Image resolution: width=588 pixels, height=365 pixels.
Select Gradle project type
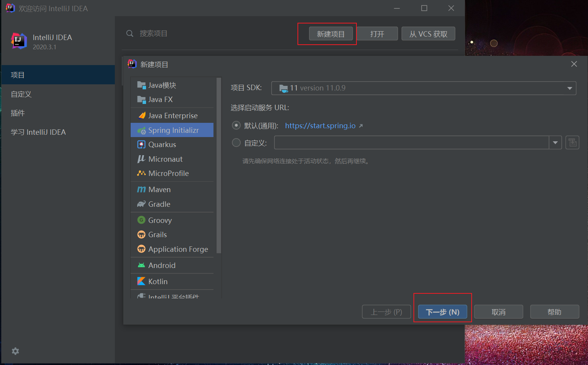point(172,204)
